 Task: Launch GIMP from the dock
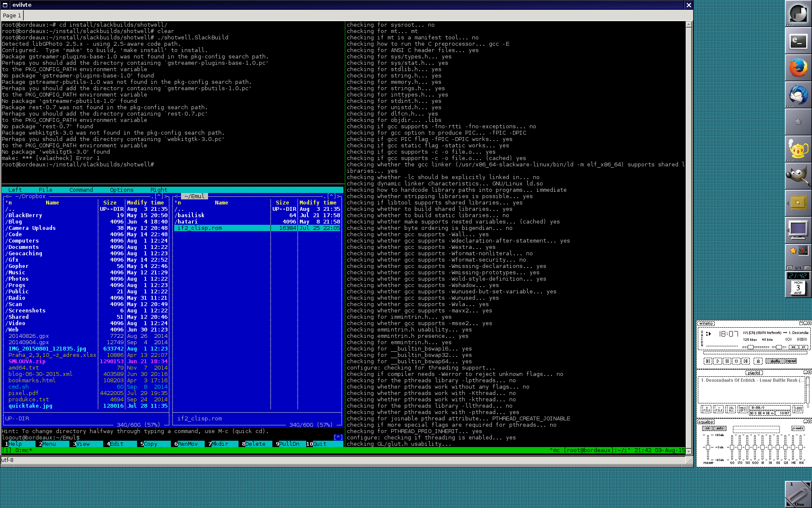point(798,176)
